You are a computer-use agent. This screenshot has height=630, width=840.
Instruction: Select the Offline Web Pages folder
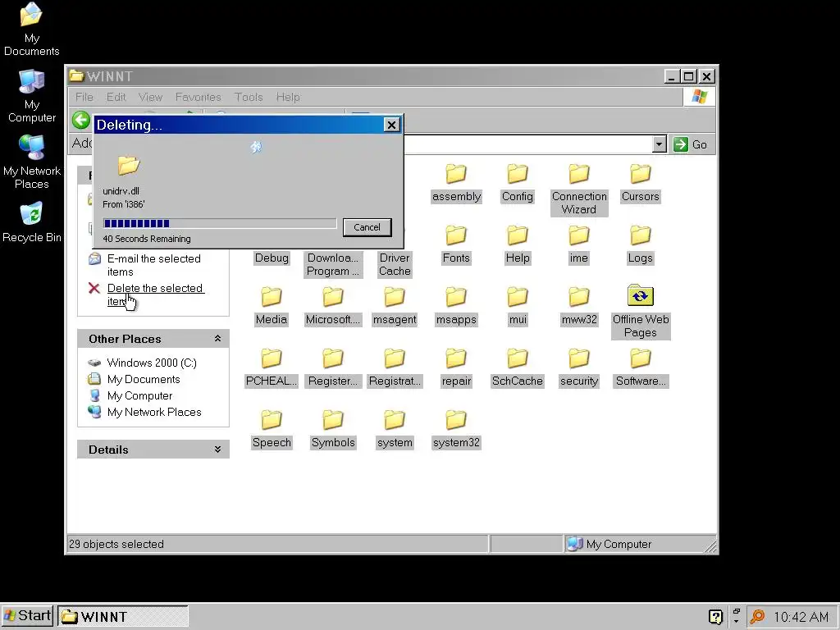pyautogui.click(x=640, y=312)
